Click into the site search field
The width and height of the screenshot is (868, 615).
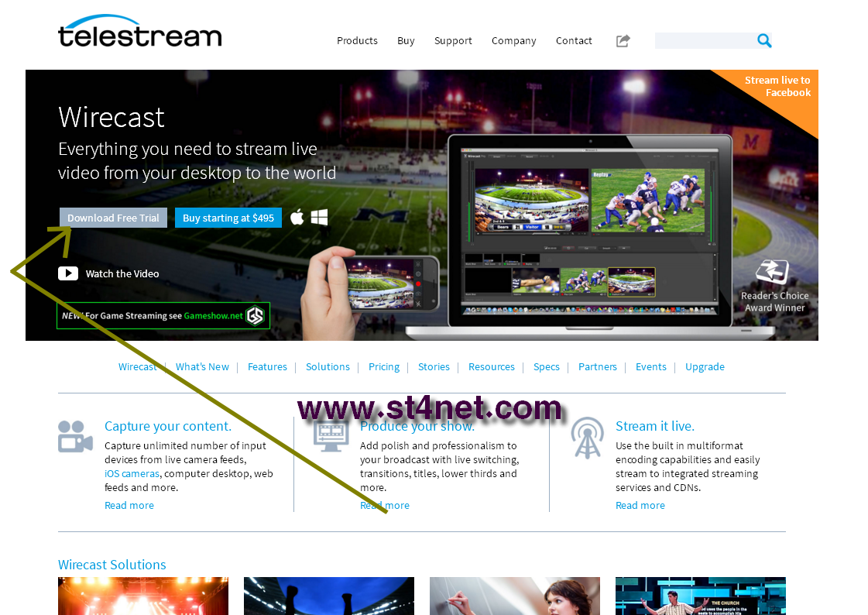click(x=705, y=40)
